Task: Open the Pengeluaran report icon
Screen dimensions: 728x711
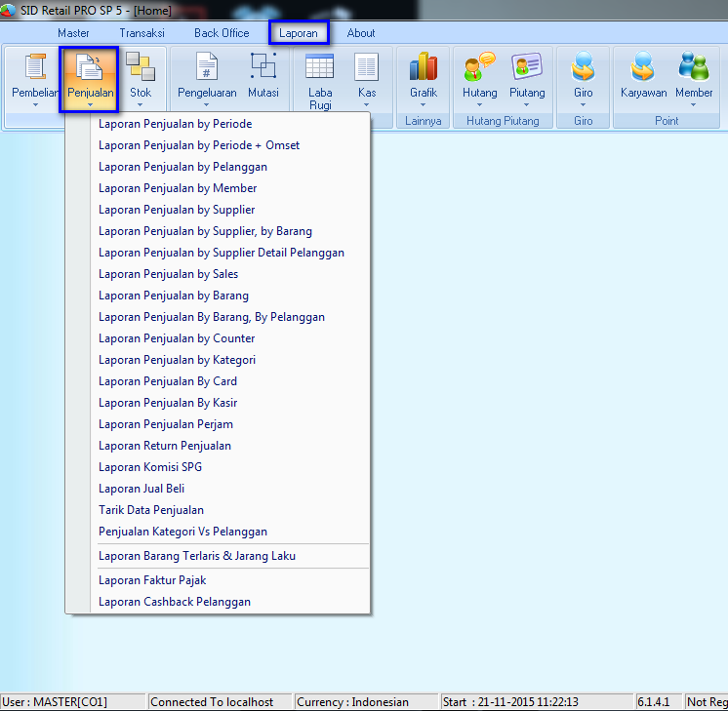Action: click(207, 67)
